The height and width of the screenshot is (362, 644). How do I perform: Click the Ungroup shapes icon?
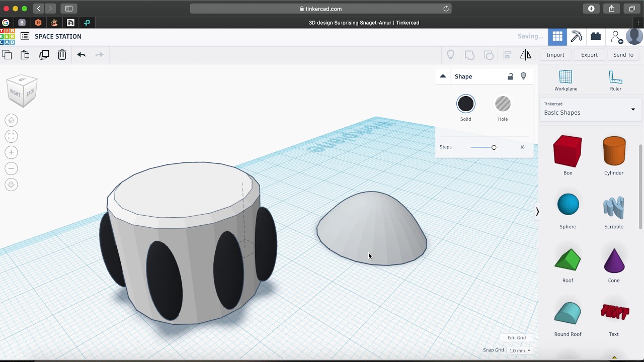489,55
